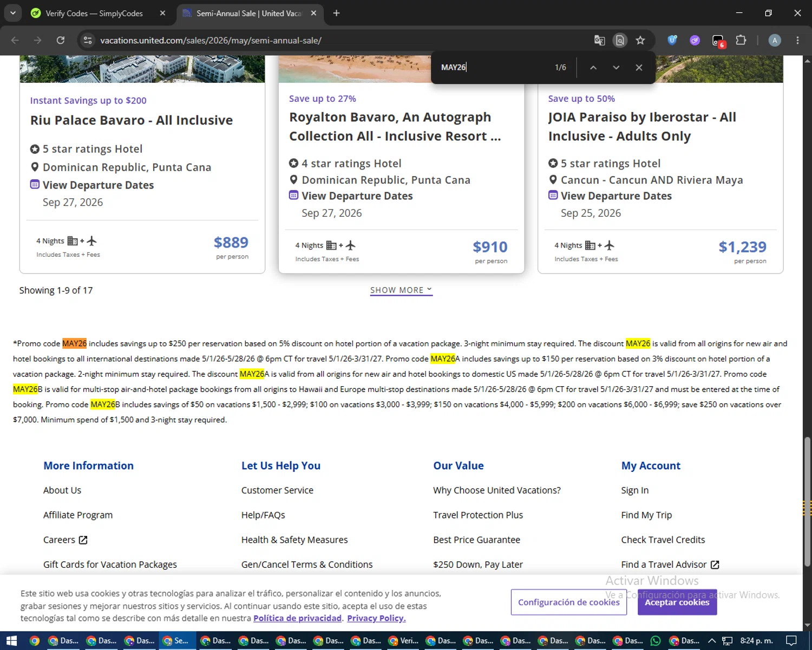This screenshot has height=650, width=812.
Task: Open Chrome three-dot menu
Action: (797, 40)
